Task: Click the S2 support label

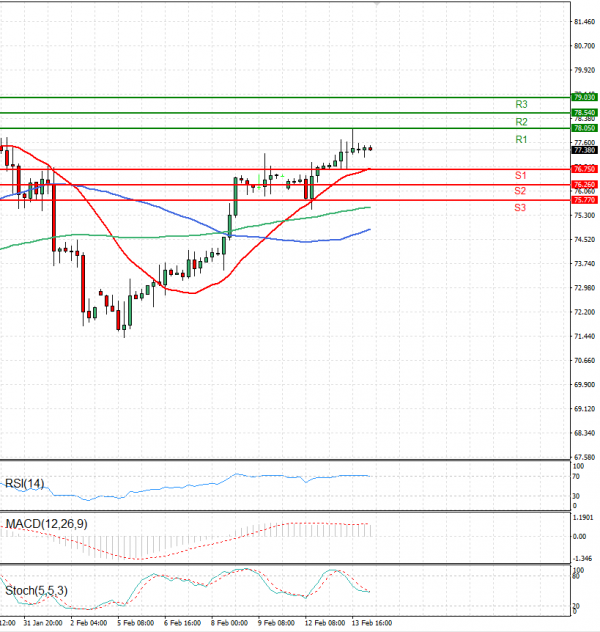Action: pyautogui.click(x=520, y=191)
